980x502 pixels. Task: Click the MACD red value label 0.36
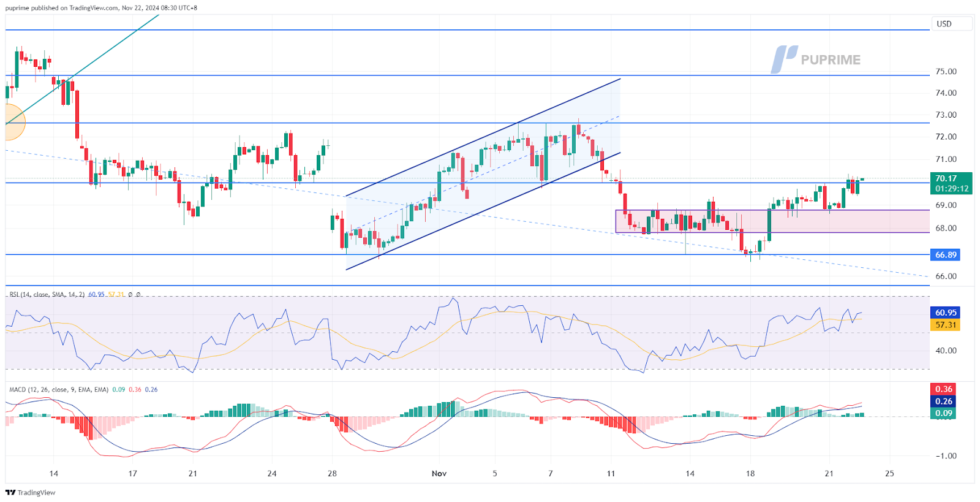pos(944,389)
